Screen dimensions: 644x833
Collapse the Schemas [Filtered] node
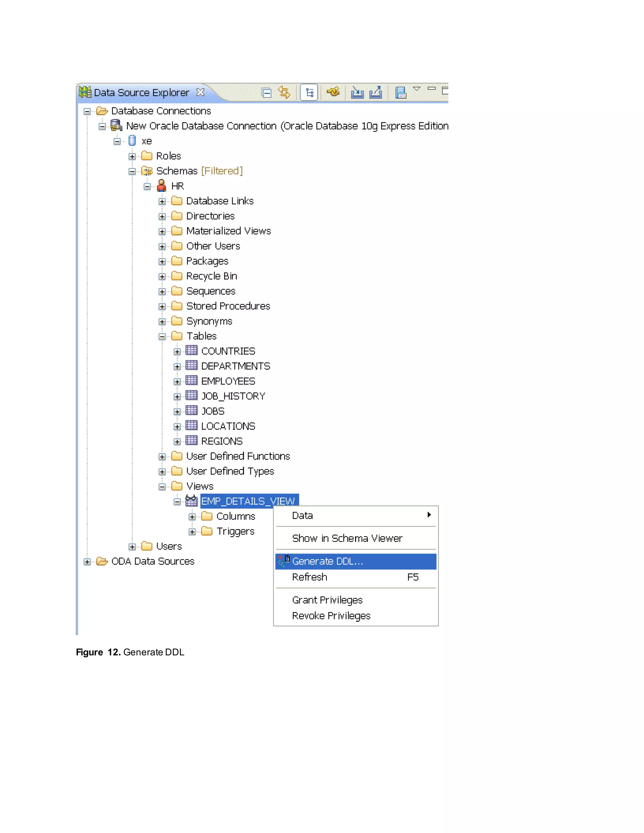click(x=132, y=171)
